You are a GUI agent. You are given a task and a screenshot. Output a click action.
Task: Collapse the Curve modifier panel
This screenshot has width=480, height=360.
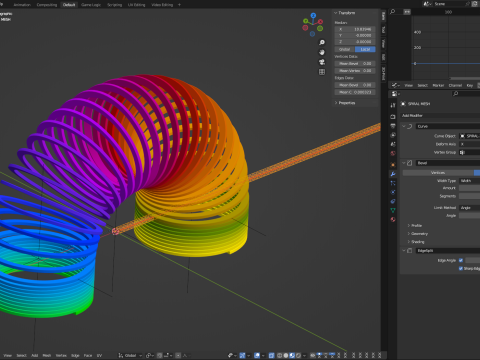(x=404, y=126)
